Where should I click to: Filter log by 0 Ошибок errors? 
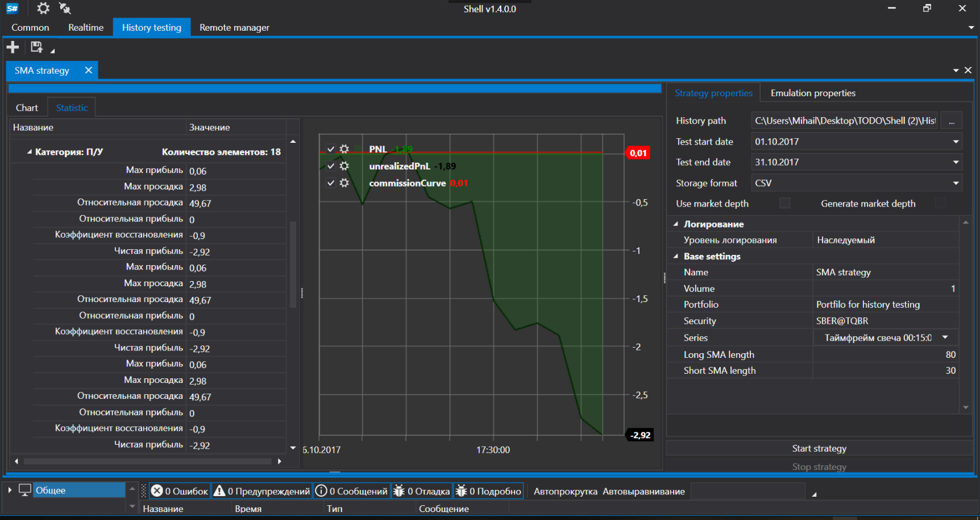point(180,491)
